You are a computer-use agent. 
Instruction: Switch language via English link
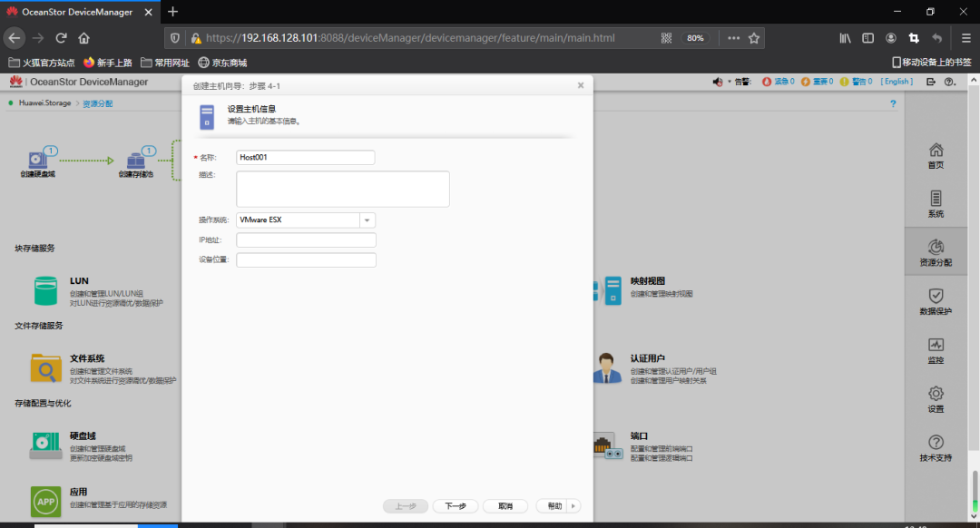pyautogui.click(x=897, y=82)
